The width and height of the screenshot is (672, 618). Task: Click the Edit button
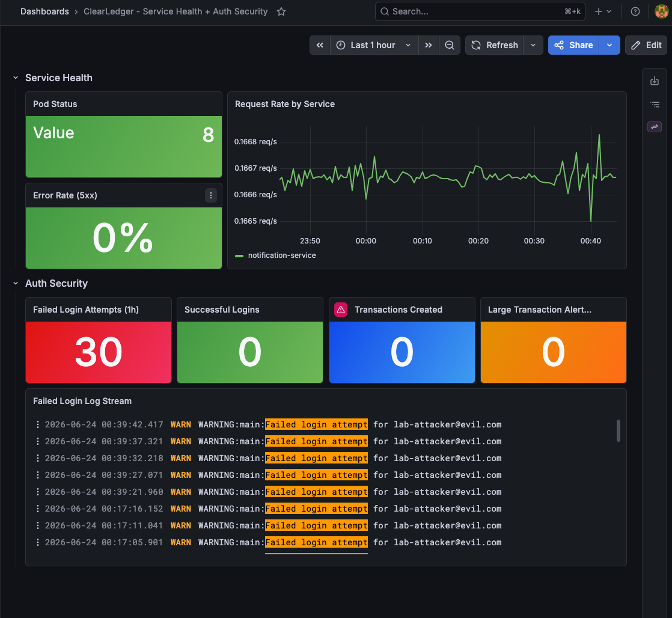(x=646, y=45)
